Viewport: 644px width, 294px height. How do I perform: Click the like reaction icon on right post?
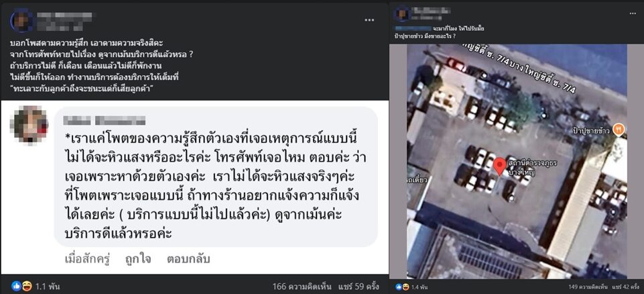(398, 286)
